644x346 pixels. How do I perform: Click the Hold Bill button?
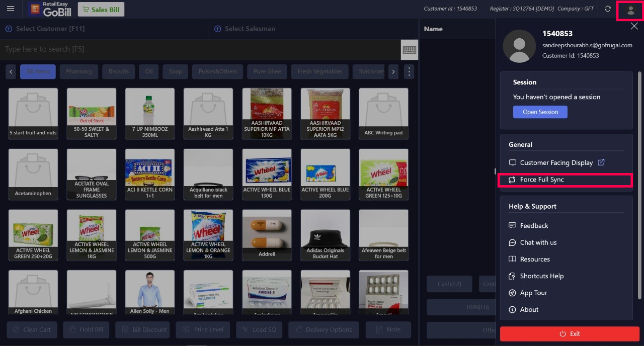click(86, 330)
